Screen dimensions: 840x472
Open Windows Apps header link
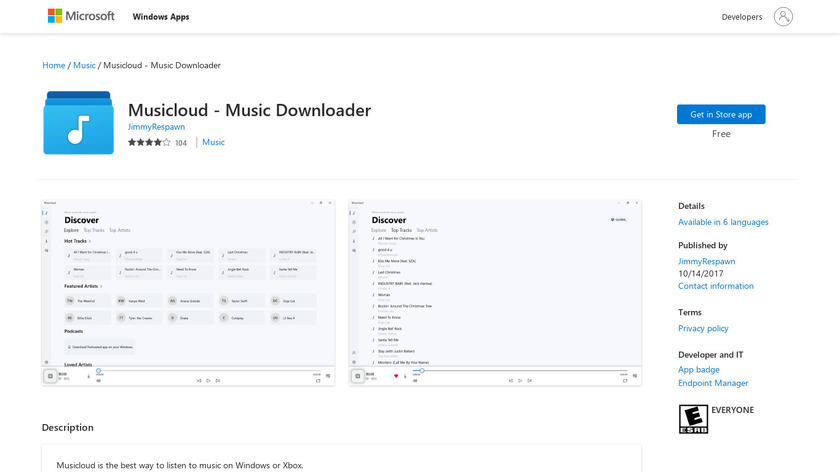coord(161,17)
